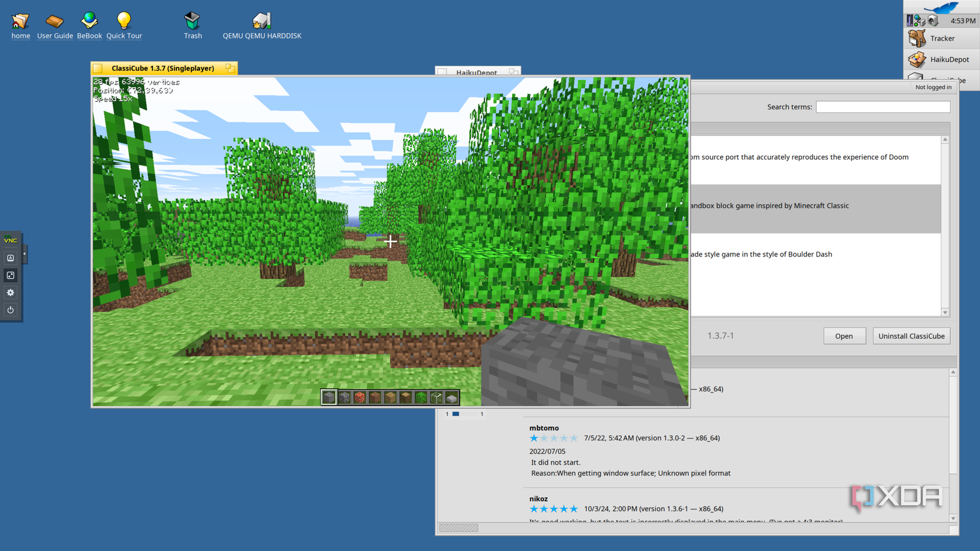Click the ProcessController tray icon
This screenshot has width=980, height=551.
click(x=909, y=21)
